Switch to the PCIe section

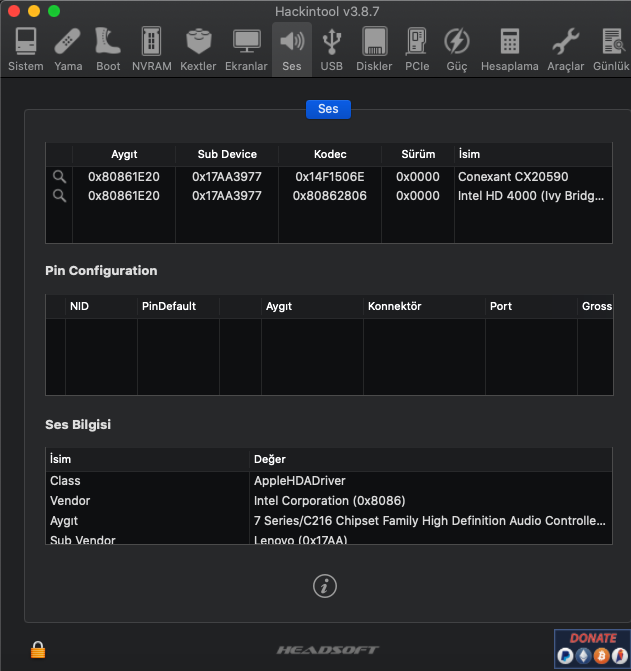point(417,49)
